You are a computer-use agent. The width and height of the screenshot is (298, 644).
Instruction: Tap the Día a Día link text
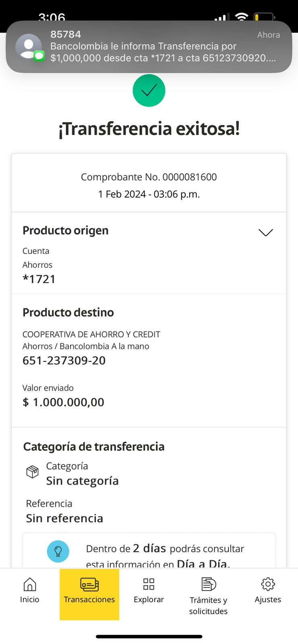click(203, 563)
